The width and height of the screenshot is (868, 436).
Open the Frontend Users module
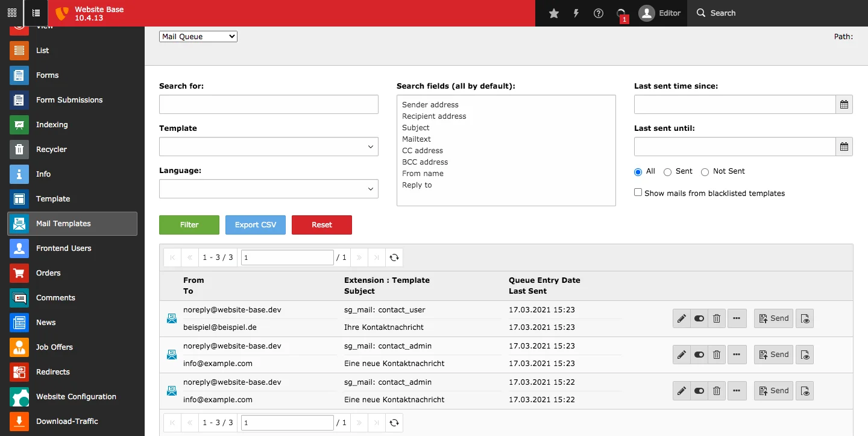point(63,248)
